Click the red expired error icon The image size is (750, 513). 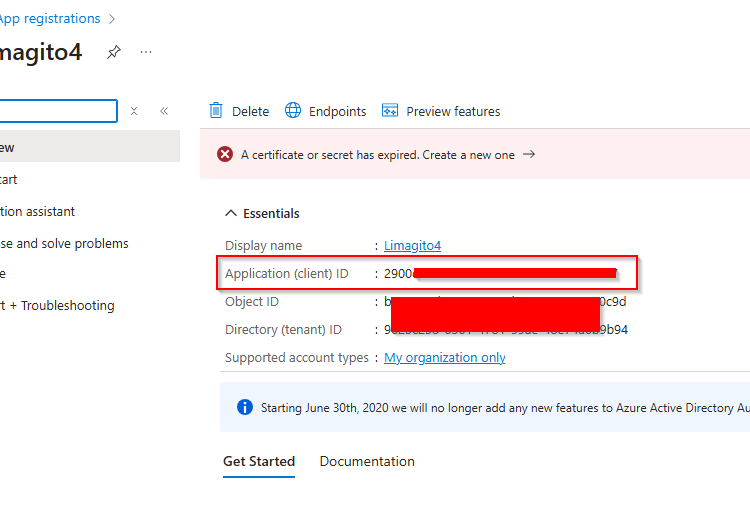pyautogui.click(x=225, y=154)
